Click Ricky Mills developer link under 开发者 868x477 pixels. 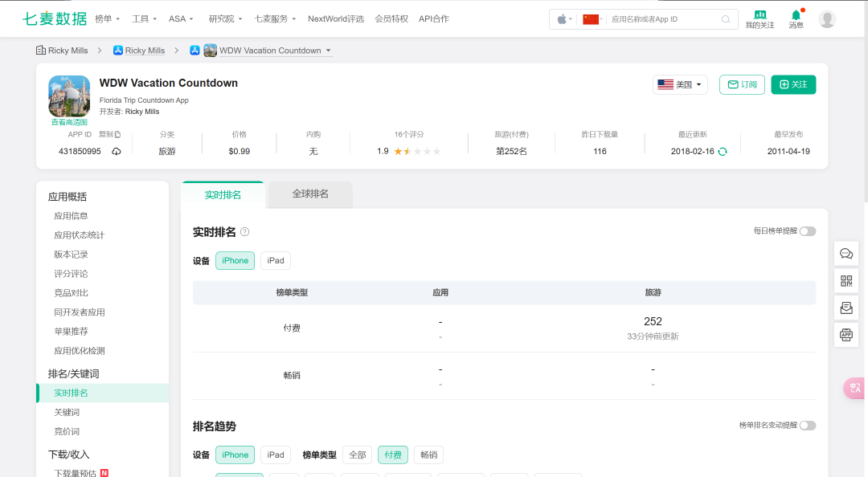(x=142, y=112)
